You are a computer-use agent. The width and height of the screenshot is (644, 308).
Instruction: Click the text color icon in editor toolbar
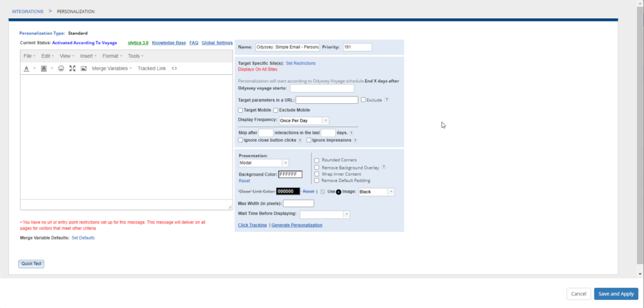click(26, 68)
